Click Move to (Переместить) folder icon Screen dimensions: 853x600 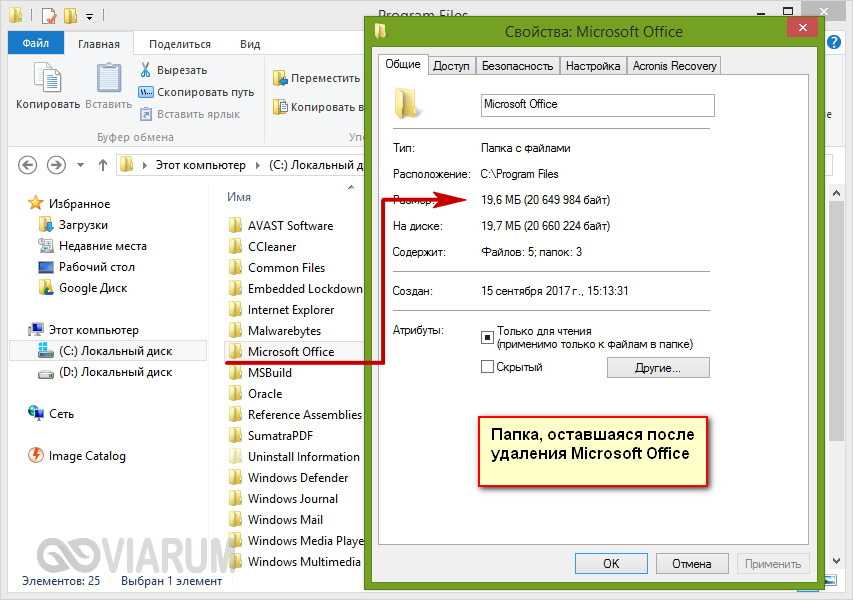(280, 78)
